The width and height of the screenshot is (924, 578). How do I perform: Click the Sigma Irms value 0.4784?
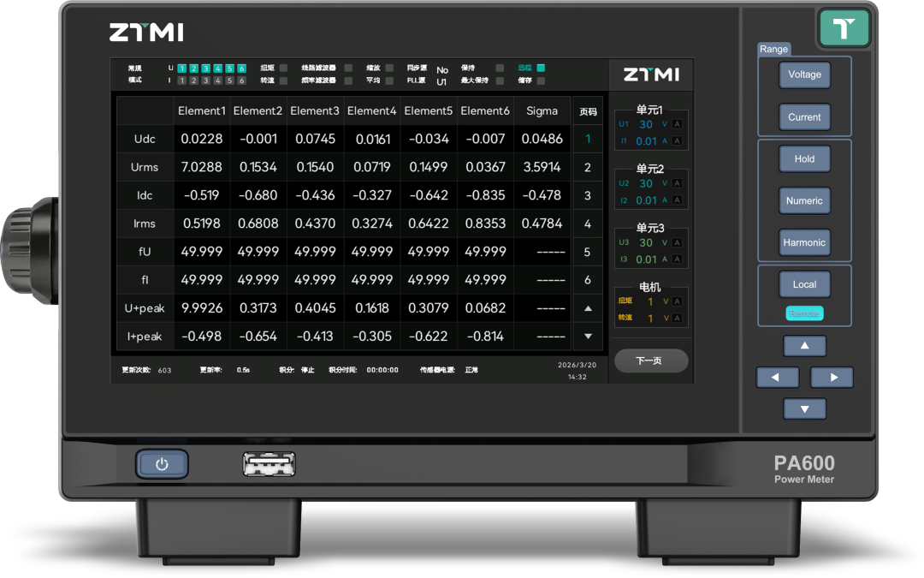[x=542, y=223]
